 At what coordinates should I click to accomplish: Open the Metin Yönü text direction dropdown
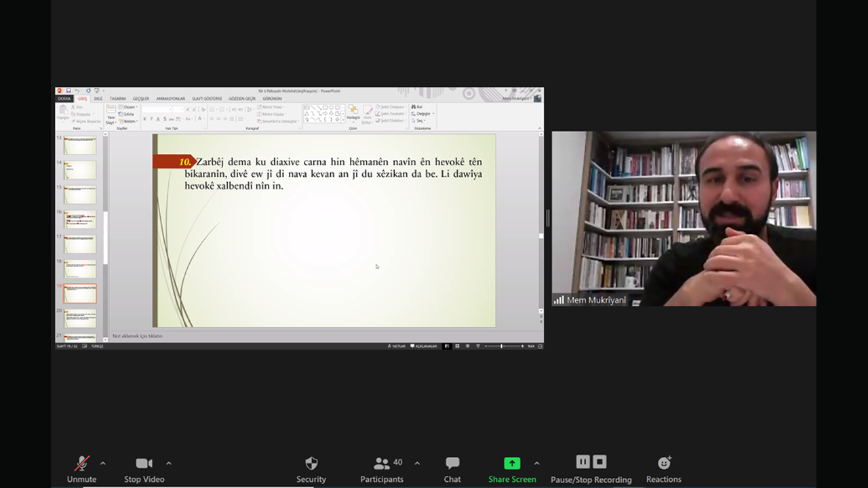click(270, 107)
